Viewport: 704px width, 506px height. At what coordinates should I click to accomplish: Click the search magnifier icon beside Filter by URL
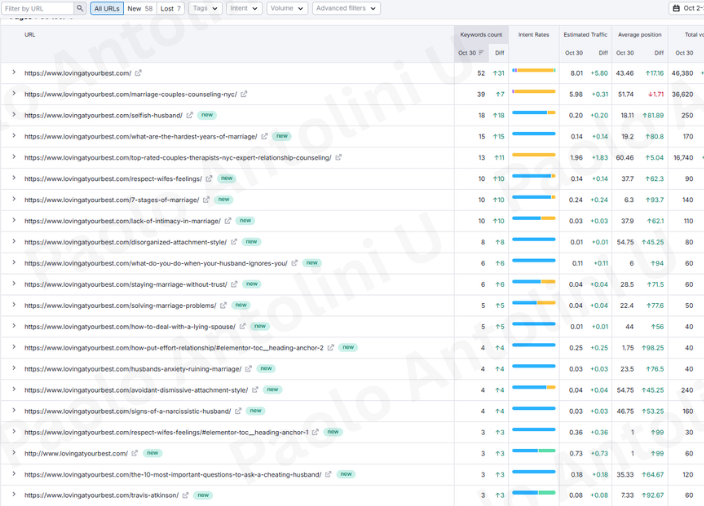tap(80, 8)
